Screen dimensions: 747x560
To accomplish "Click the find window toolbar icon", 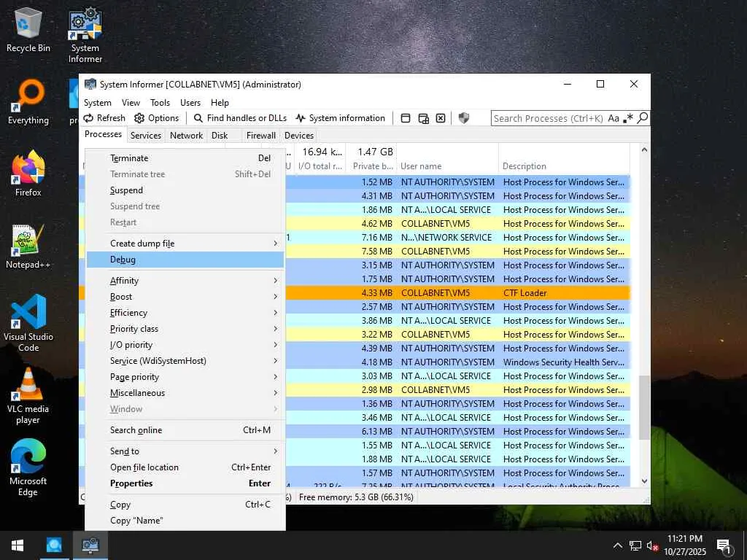I will click(423, 118).
